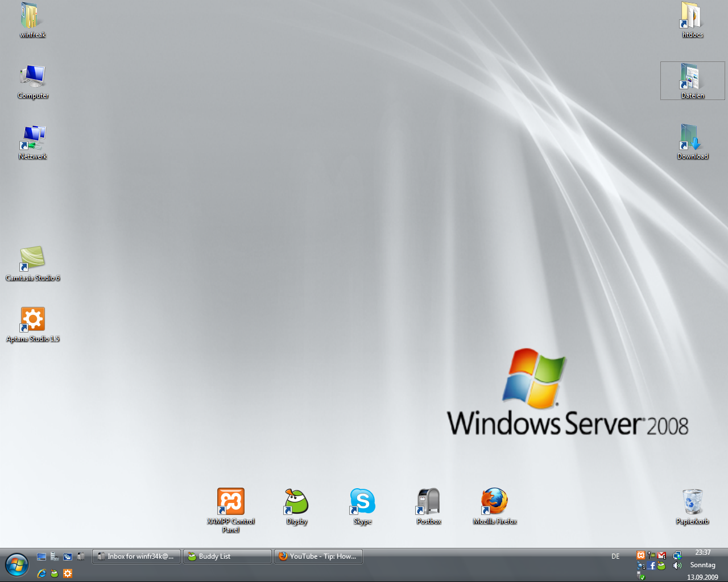This screenshot has width=728, height=582.
Task: Select the Digsby desktop shortcut
Action: [x=296, y=502]
